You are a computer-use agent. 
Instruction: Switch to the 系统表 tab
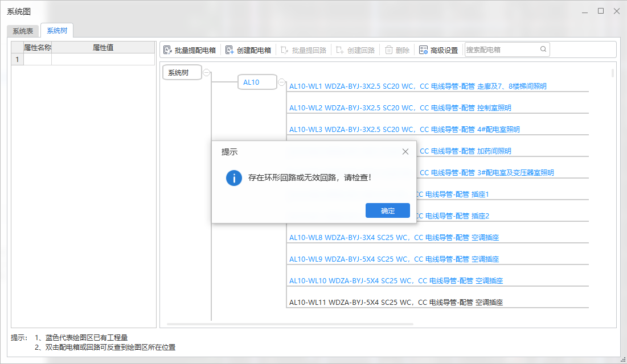coord(22,31)
